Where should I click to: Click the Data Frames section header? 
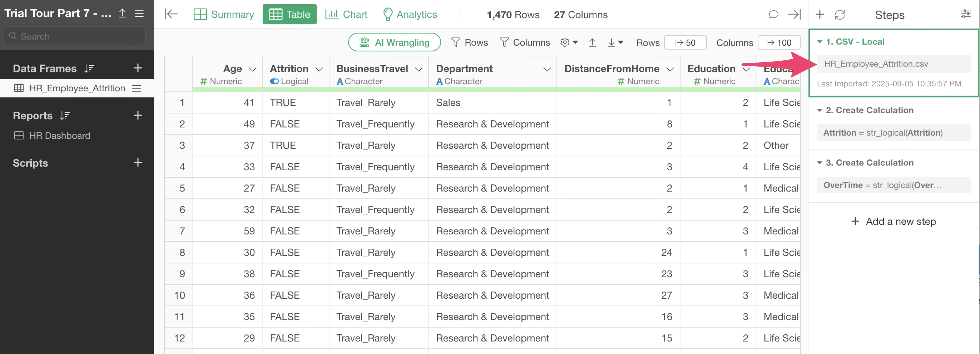44,68
